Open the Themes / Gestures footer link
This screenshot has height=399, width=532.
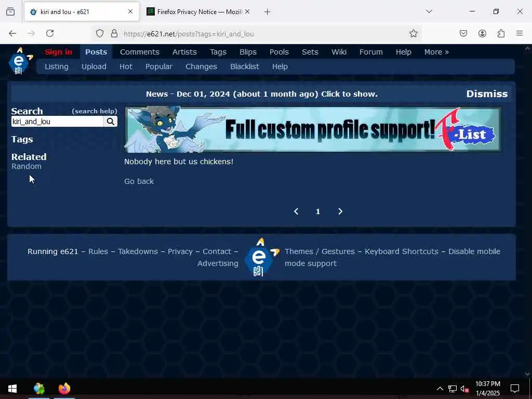320,251
